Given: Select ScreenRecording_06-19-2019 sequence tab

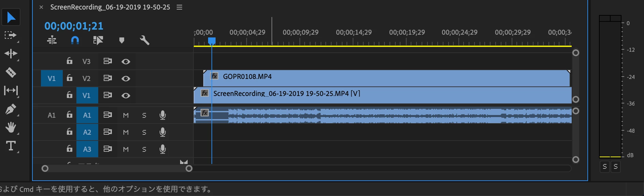Looking at the screenshot, I should click(x=110, y=7).
